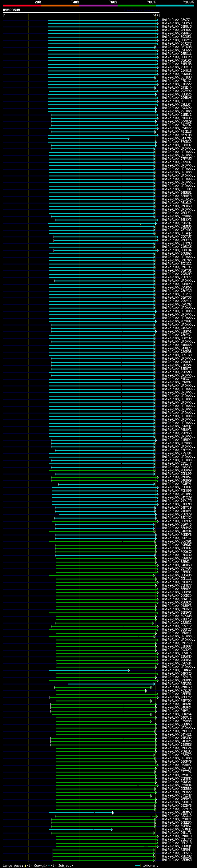Screen dimensions: 197x868
Task: Open hit UniRef100_A9PG45
Action: [x=177, y=33]
